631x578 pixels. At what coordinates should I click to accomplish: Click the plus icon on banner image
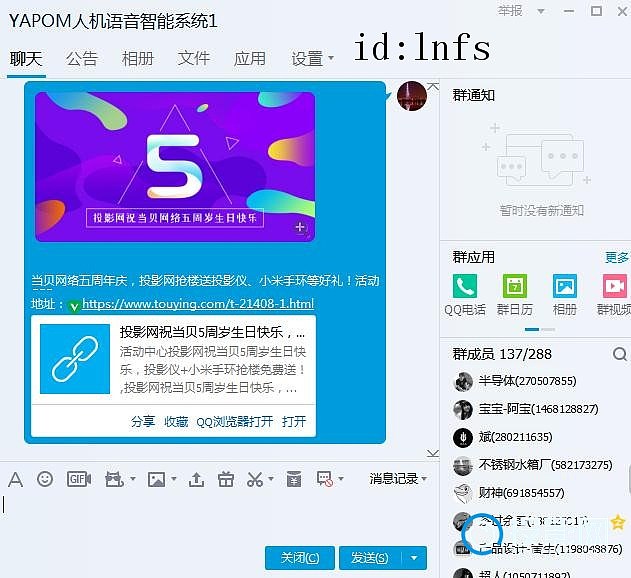299,227
